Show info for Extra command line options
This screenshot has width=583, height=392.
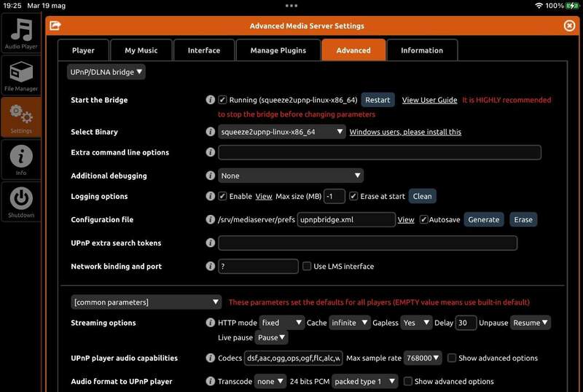[x=211, y=152]
